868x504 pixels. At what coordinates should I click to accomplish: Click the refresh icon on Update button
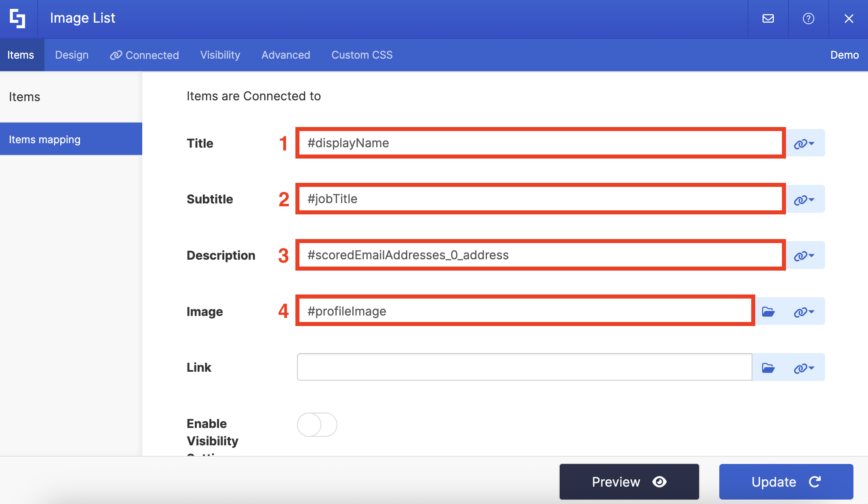pyautogui.click(x=815, y=482)
